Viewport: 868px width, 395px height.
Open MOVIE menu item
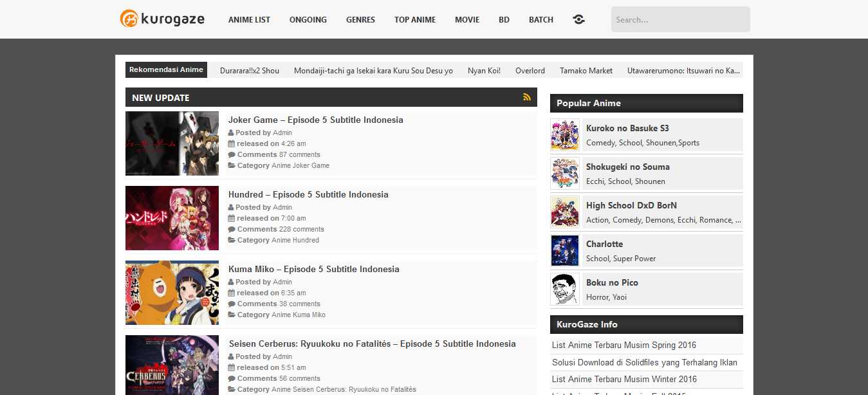click(467, 20)
